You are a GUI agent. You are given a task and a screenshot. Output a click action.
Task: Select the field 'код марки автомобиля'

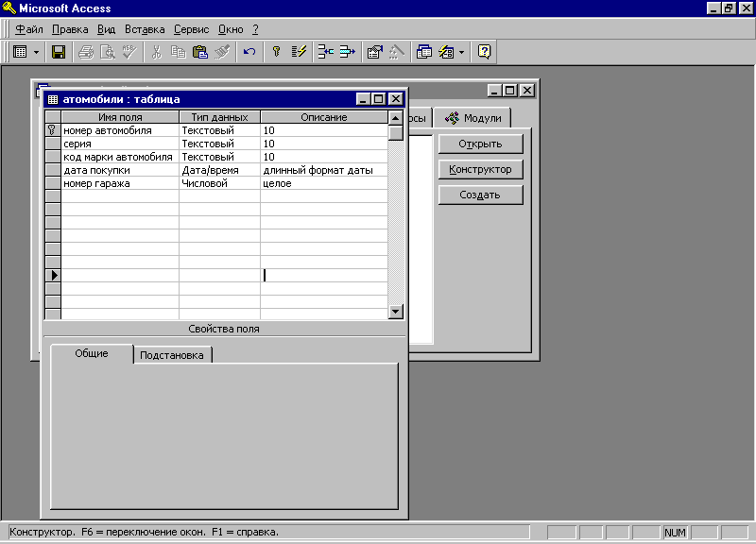coord(120,157)
